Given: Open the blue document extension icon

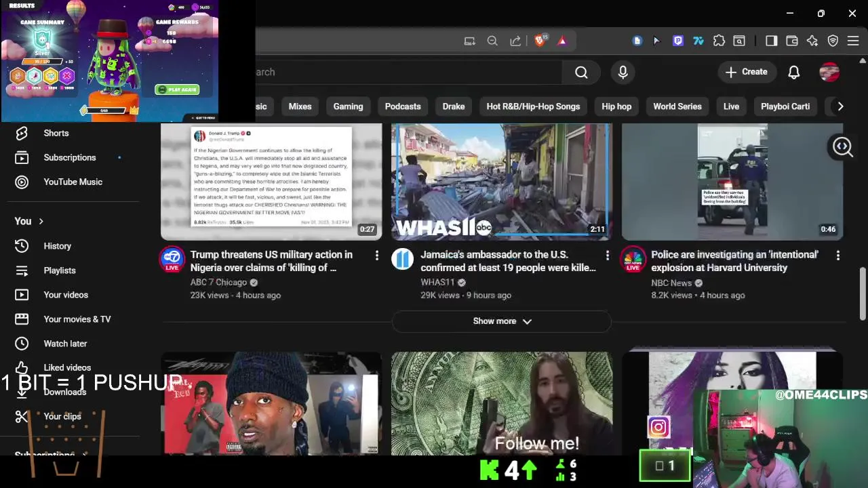Looking at the screenshot, I should pos(637,41).
